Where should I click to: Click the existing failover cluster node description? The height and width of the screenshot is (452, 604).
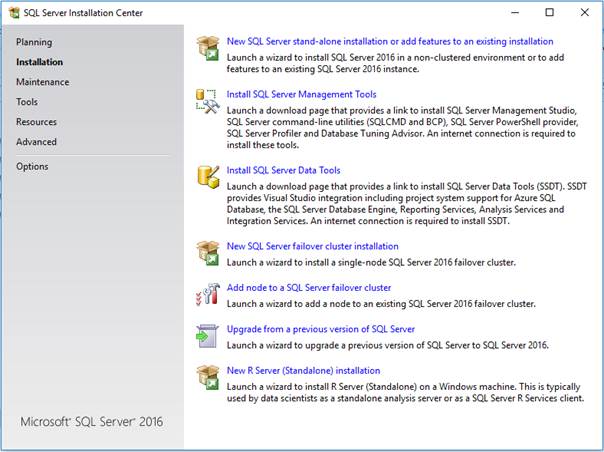(381, 304)
